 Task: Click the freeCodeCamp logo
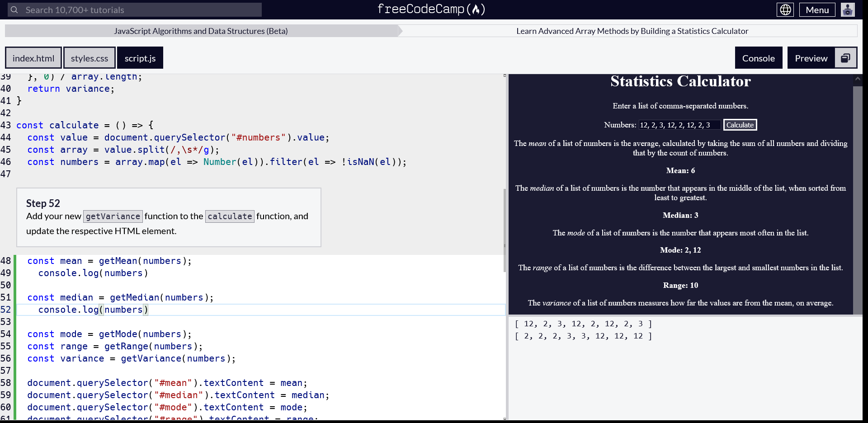[x=431, y=9]
